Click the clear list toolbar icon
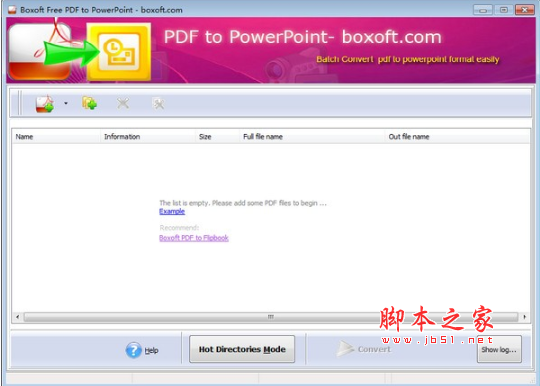The image size is (540, 386). [x=158, y=103]
